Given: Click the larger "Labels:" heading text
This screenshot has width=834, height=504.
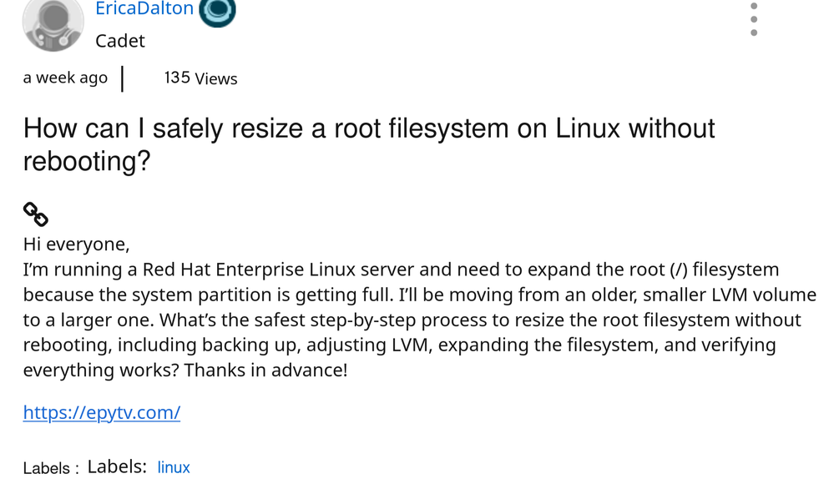Looking at the screenshot, I should 117,466.
